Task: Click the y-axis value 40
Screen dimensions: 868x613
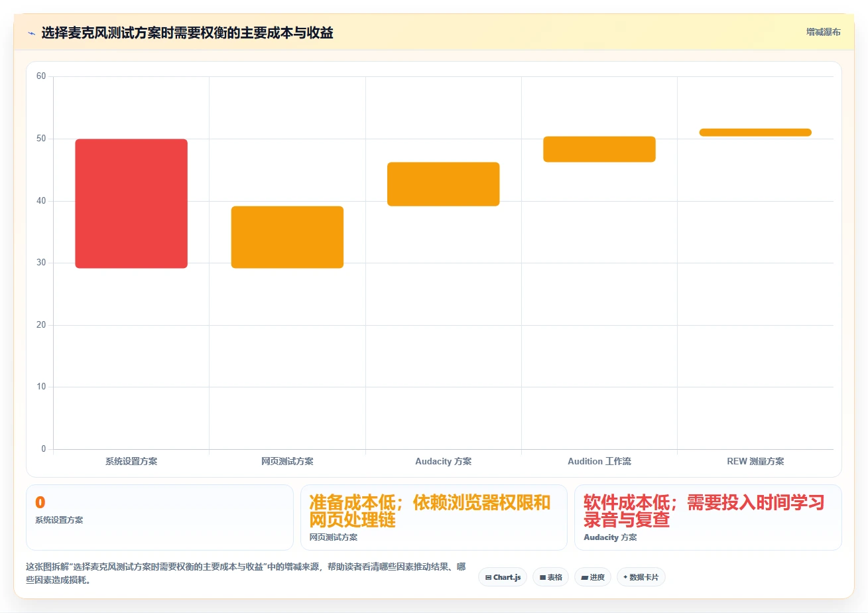Action: (41, 200)
